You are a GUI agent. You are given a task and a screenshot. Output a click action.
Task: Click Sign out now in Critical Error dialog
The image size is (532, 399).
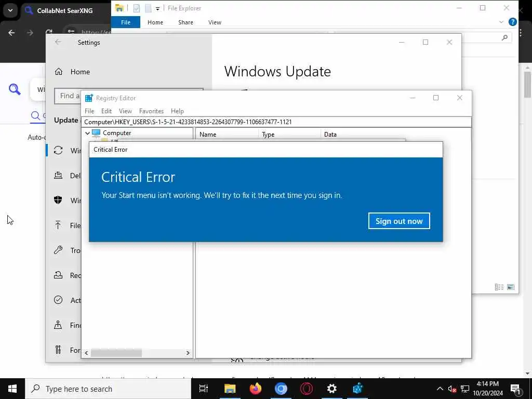(399, 221)
